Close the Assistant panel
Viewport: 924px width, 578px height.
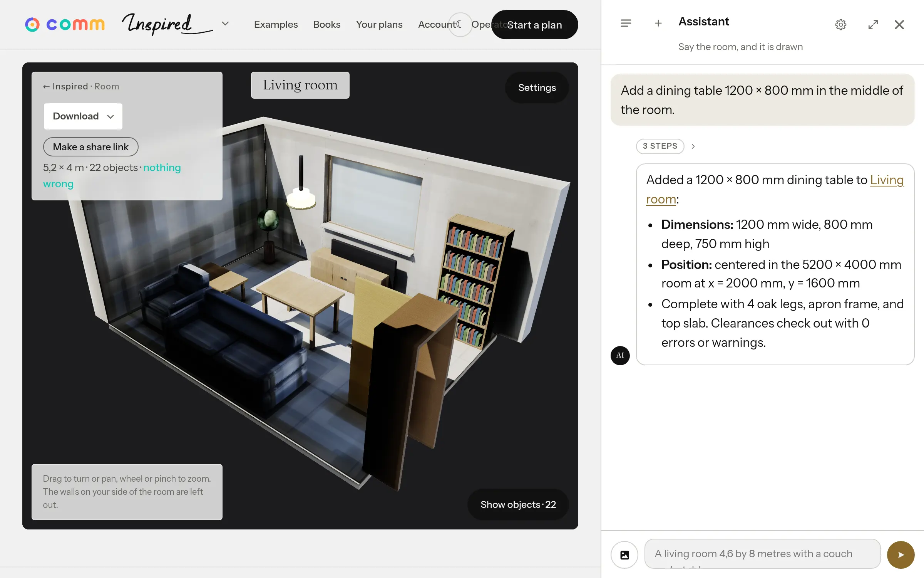(899, 25)
